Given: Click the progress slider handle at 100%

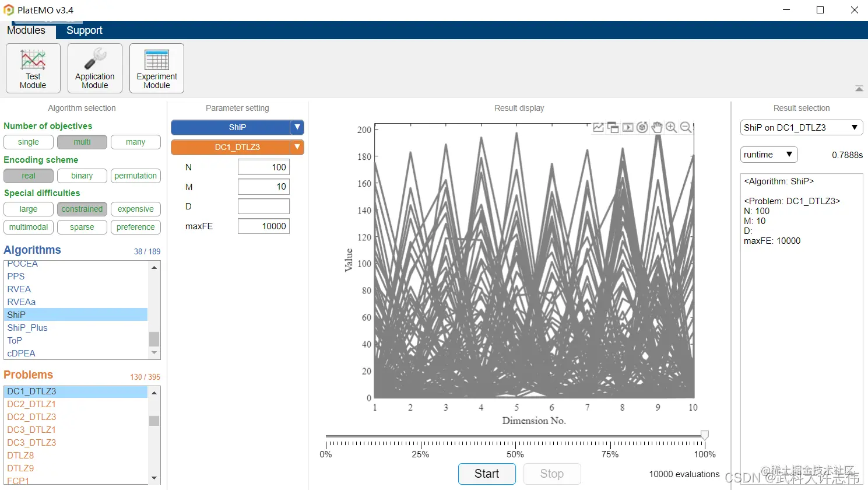Looking at the screenshot, I should [x=705, y=435].
